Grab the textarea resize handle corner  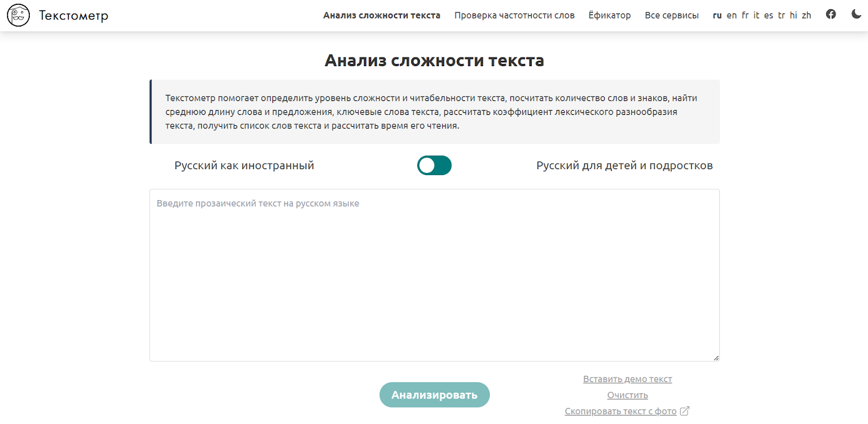tap(716, 358)
